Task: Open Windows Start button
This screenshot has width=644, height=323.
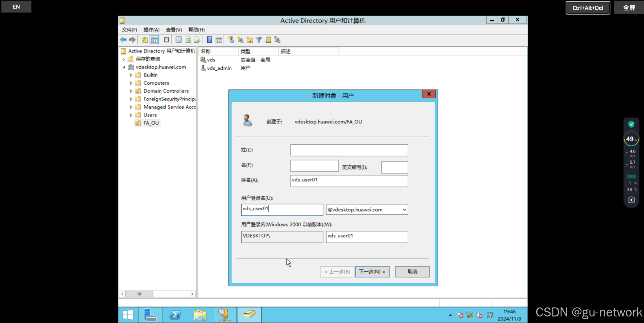Action: point(128,315)
